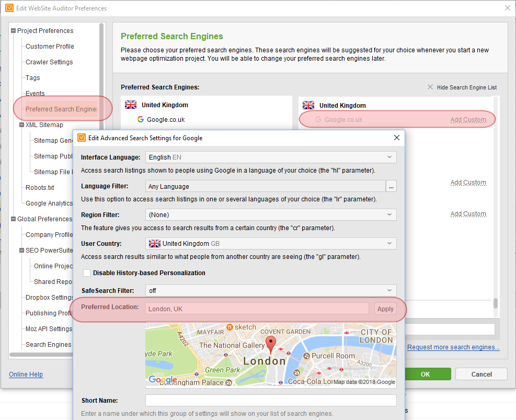The height and width of the screenshot is (420, 516).
Task: Click the X icon beside Hide Search Engine List
Action: pos(430,87)
